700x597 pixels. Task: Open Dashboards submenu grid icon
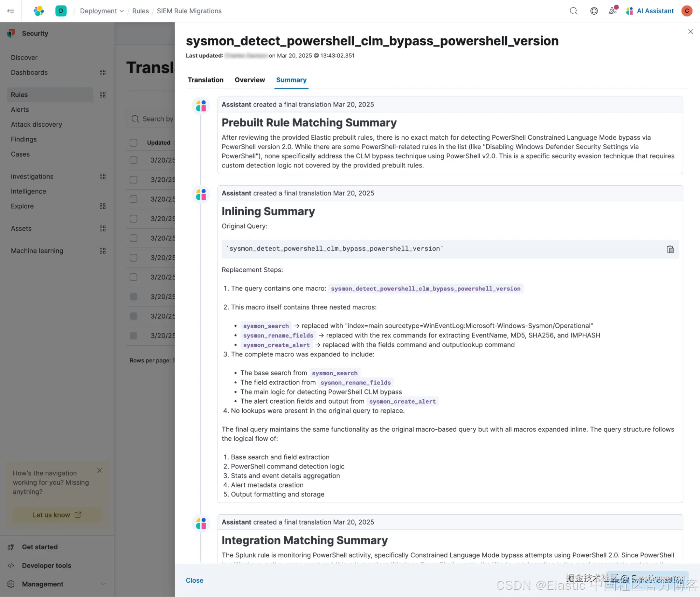[102, 72]
